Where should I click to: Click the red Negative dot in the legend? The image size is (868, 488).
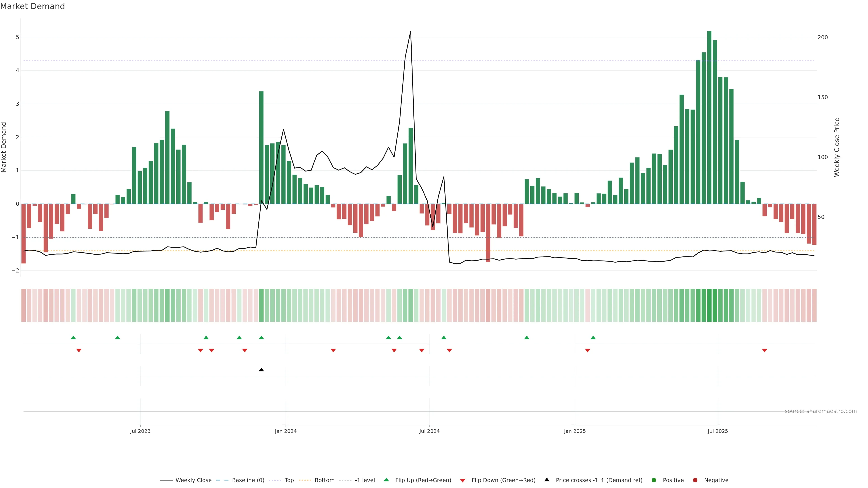695,480
